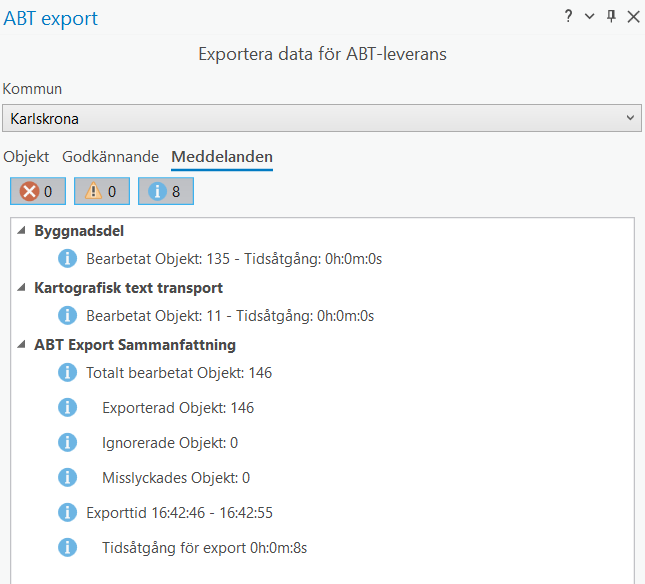The width and height of the screenshot is (645, 584).
Task: Click info icon beside Exporterad Objekt: 146
Action: coord(68,408)
